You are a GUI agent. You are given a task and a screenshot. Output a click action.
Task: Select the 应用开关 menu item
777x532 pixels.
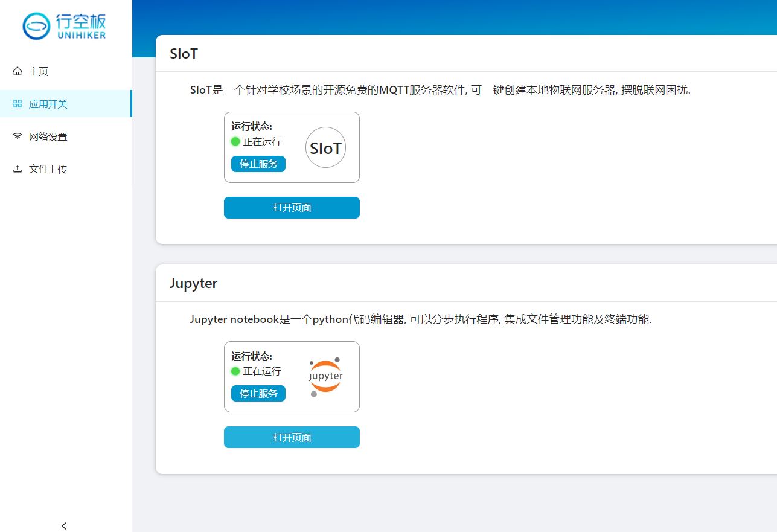point(66,104)
